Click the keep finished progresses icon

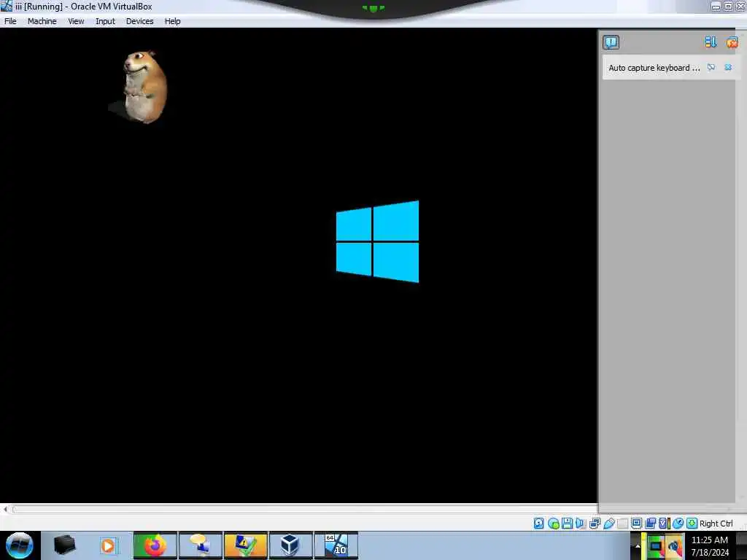click(711, 42)
